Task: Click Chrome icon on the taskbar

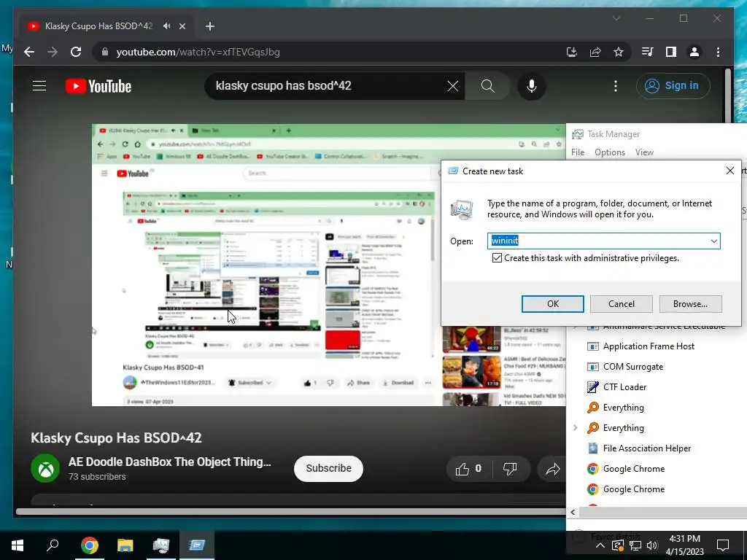Action: pyautogui.click(x=89, y=545)
